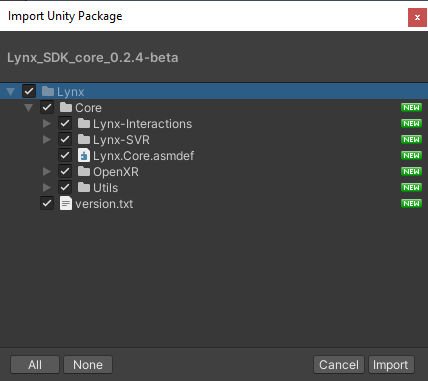Click the Lynx-Interactions folder icon
Viewport: 428px width, 381px height.
pyautogui.click(x=84, y=123)
